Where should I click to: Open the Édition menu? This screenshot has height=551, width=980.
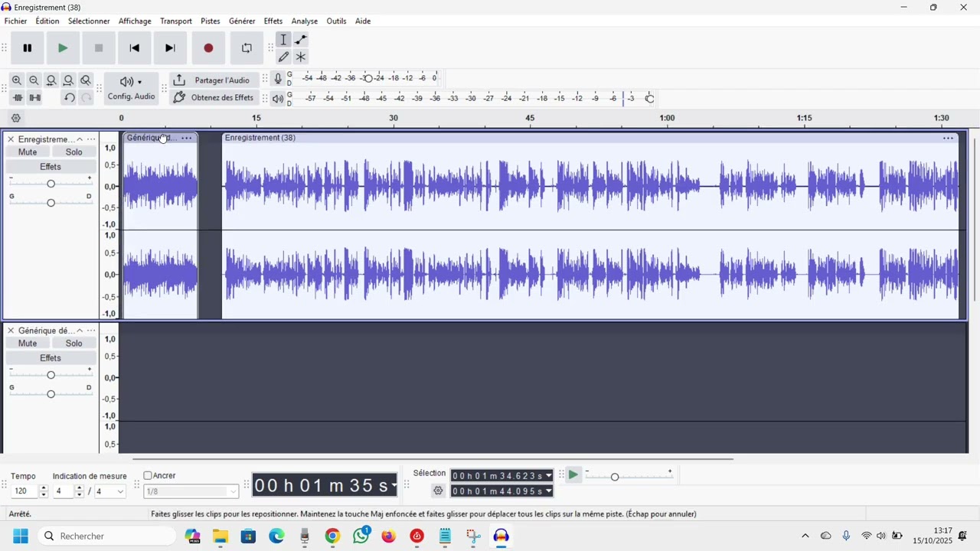click(x=47, y=21)
